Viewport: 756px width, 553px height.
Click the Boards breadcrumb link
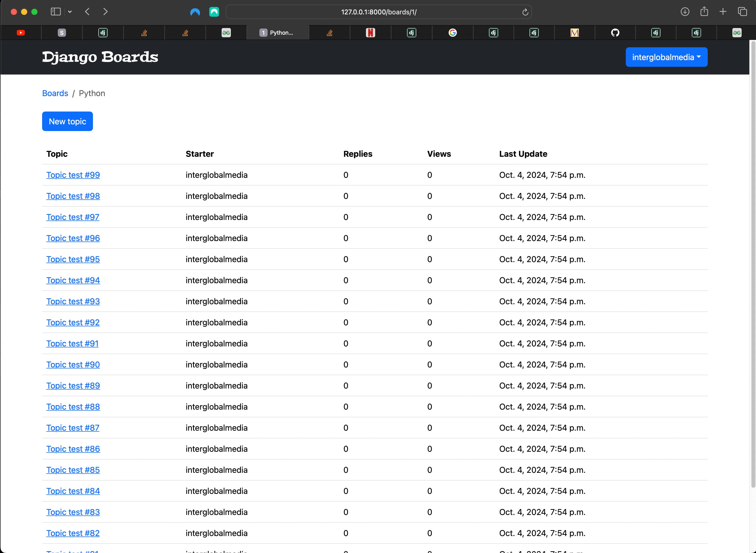[55, 93]
